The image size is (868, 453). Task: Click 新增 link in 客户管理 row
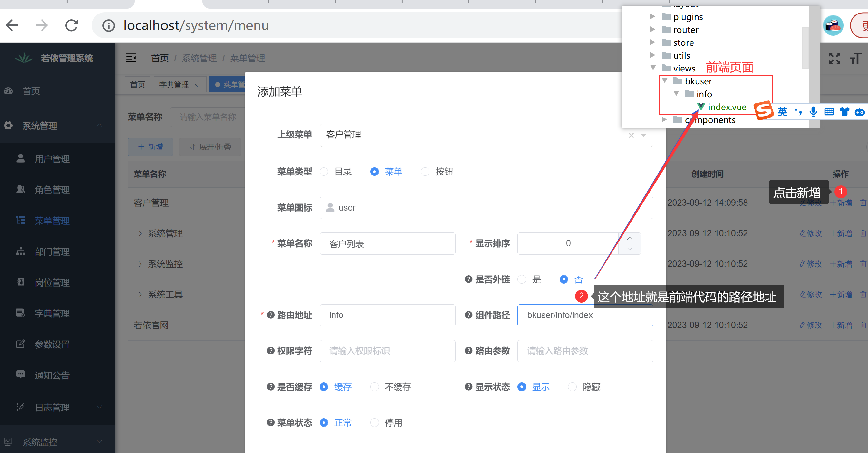tap(841, 203)
